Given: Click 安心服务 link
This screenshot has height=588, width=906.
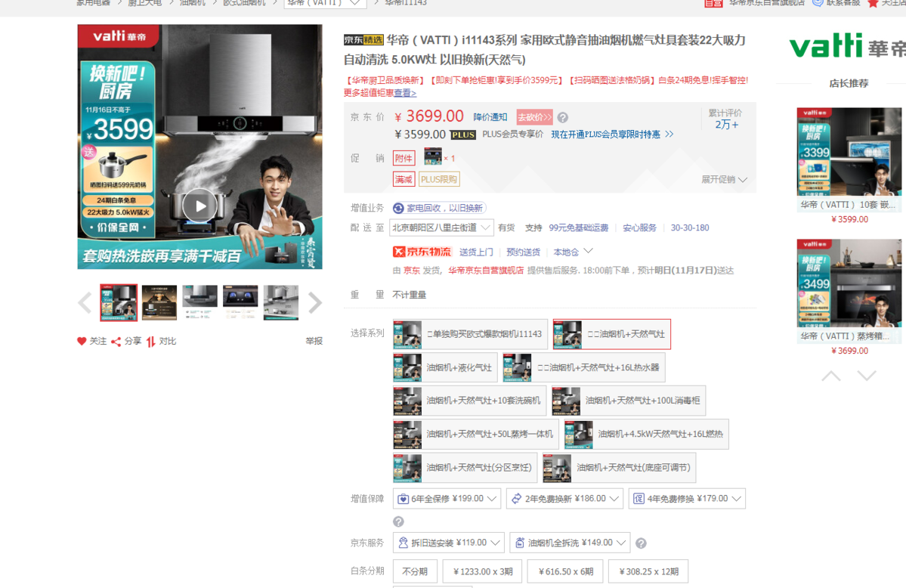Looking at the screenshot, I should 639,227.
